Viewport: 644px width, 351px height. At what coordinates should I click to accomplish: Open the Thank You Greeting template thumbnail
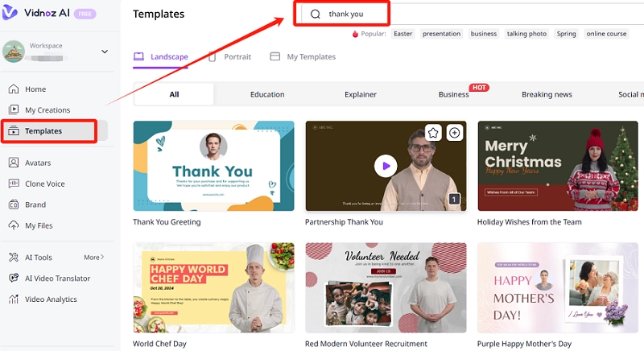[213, 166]
